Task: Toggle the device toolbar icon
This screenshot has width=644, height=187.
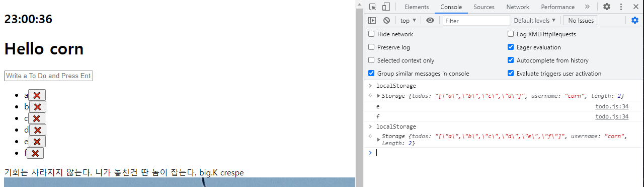Action: coord(386,7)
